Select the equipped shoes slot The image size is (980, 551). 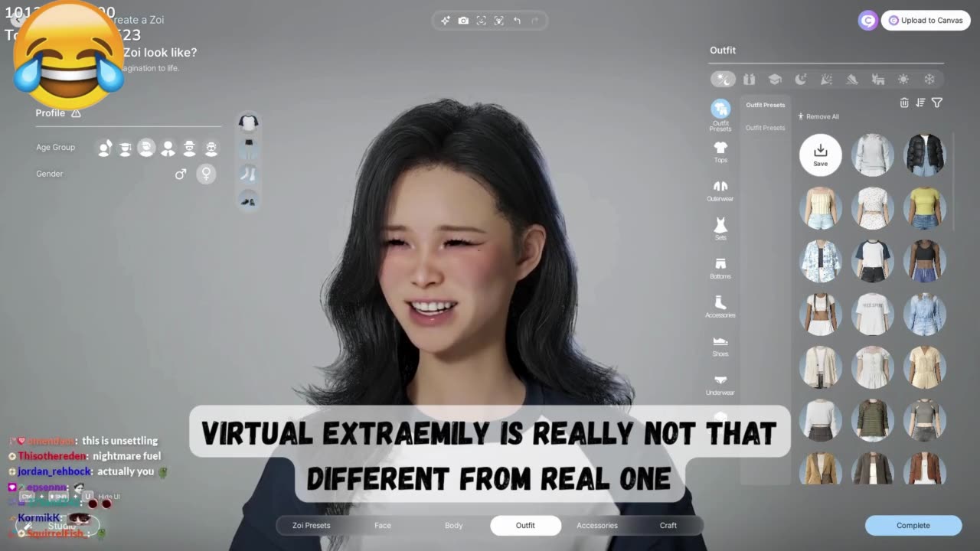point(248,200)
